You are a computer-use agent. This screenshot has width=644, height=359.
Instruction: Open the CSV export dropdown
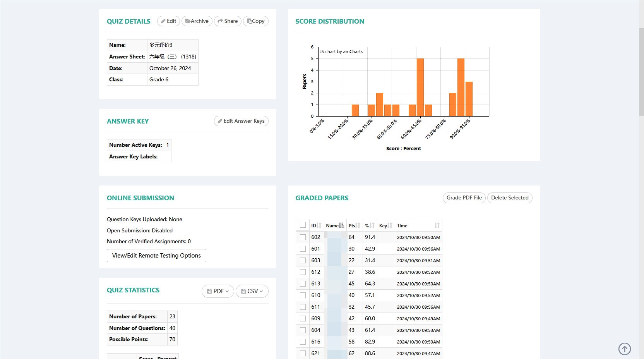tap(252, 291)
